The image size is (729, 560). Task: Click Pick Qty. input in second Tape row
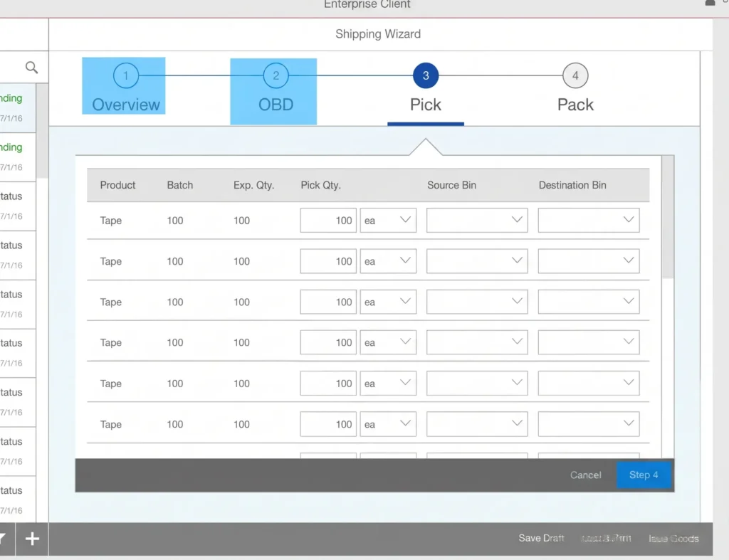pyautogui.click(x=328, y=261)
